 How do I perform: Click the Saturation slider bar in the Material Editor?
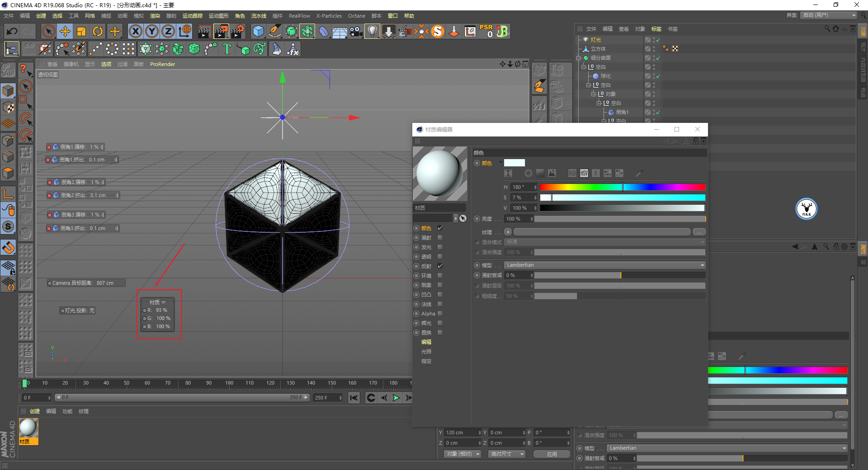(623, 197)
